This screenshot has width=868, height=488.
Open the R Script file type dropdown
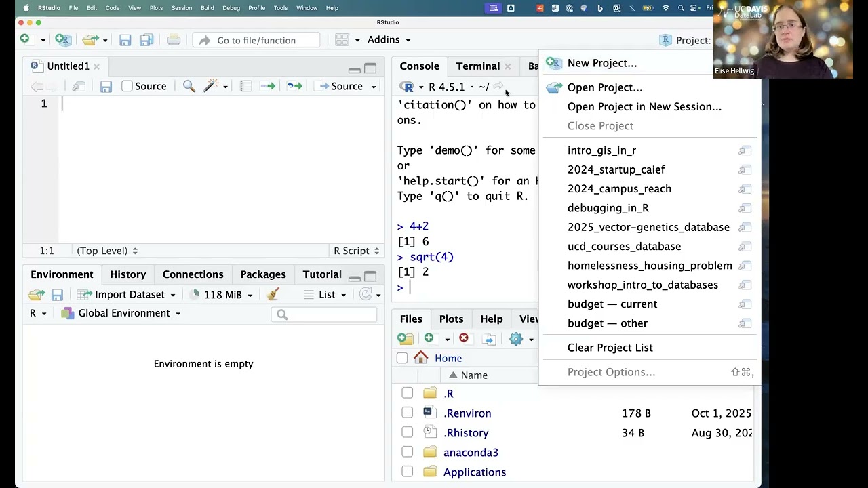tap(357, 251)
